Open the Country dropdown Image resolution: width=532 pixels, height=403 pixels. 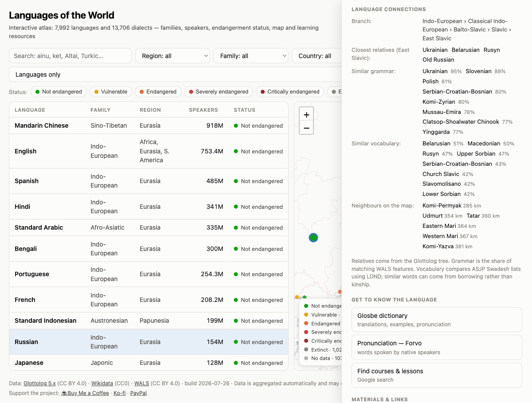pyautogui.click(x=317, y=56)
